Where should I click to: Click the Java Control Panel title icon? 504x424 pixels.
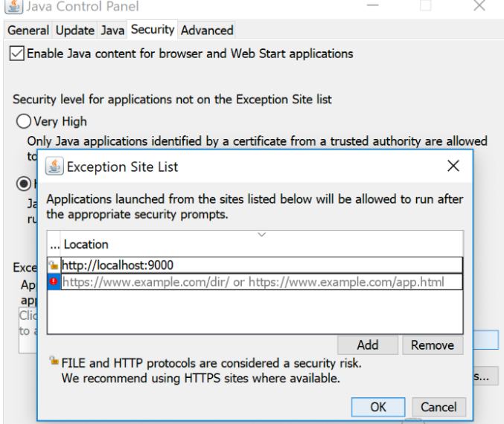click(14, 7)
